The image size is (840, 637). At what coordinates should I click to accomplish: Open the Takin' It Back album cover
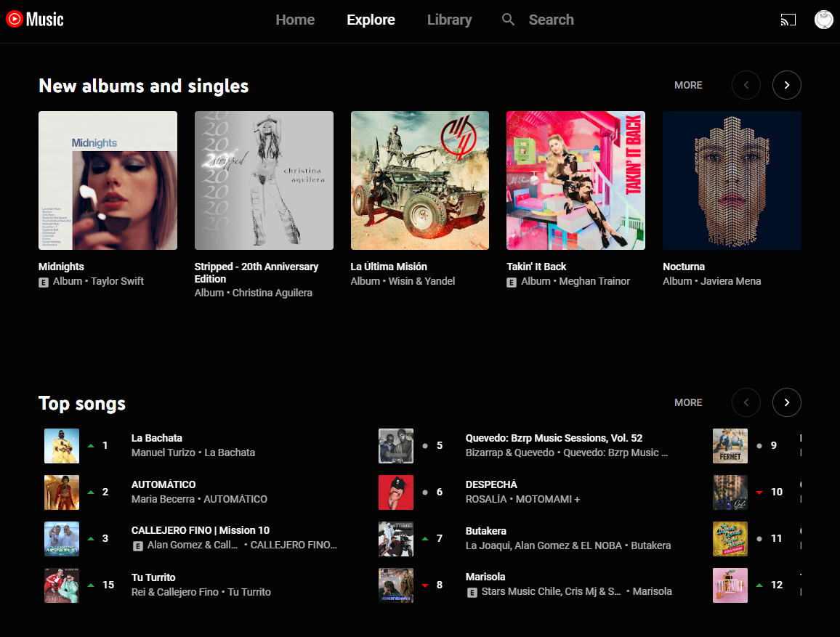coord(576,180)
